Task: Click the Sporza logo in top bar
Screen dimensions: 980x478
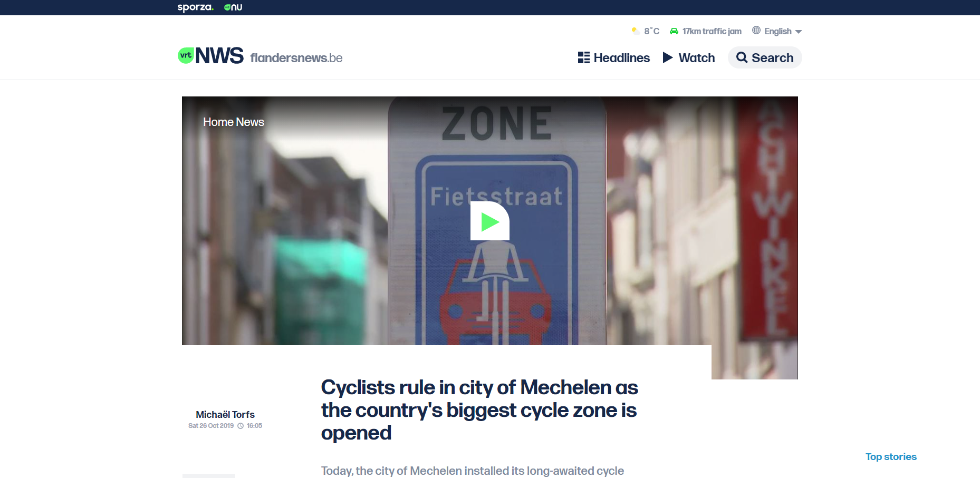Action: tap(195, 7)
